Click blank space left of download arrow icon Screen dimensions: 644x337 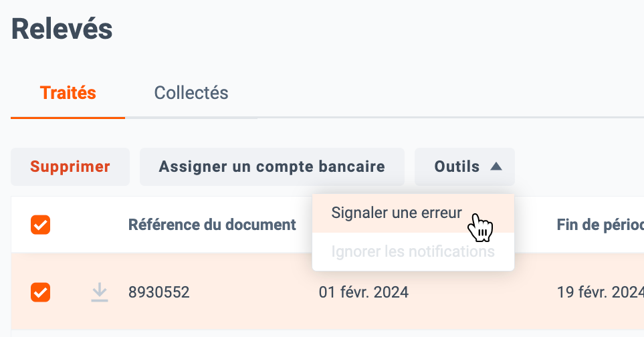click(x=70, y=292)
